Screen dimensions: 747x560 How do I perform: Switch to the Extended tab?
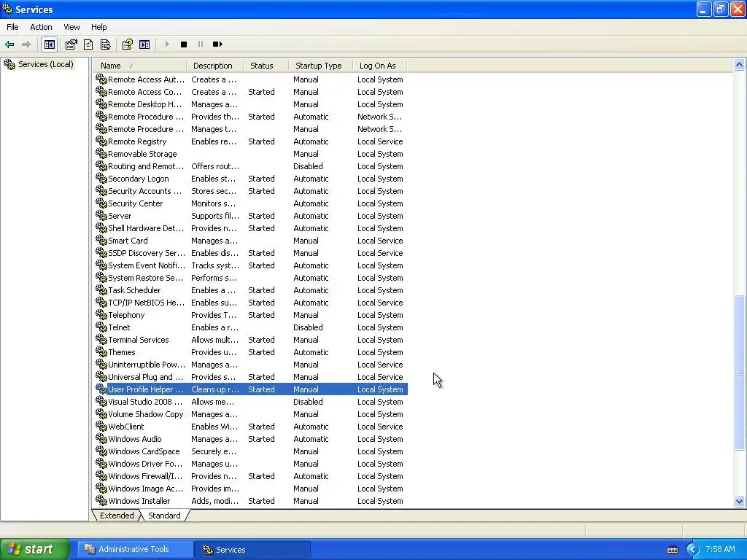pos(117,516)
